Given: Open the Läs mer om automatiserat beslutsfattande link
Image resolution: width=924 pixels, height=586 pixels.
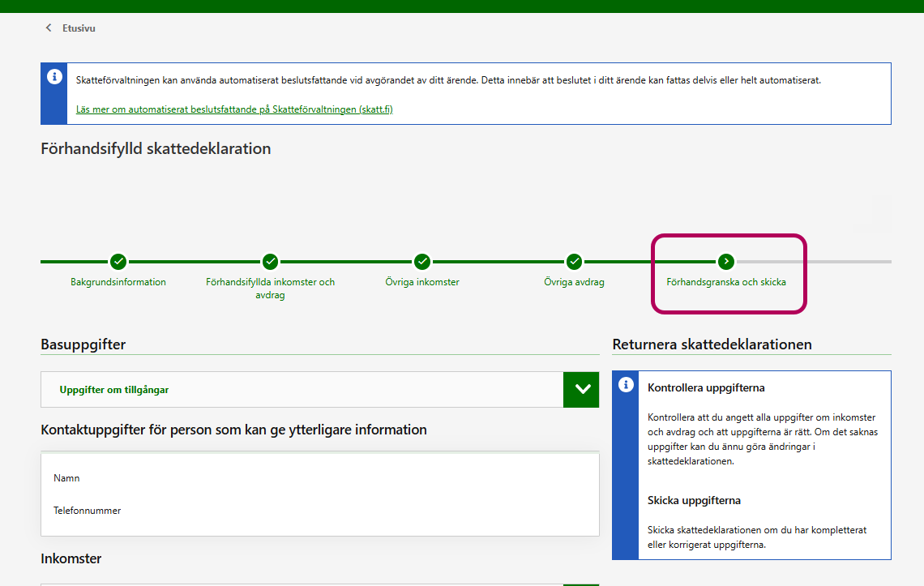Looking at the screenshot, I should click(x=234, y=109).
